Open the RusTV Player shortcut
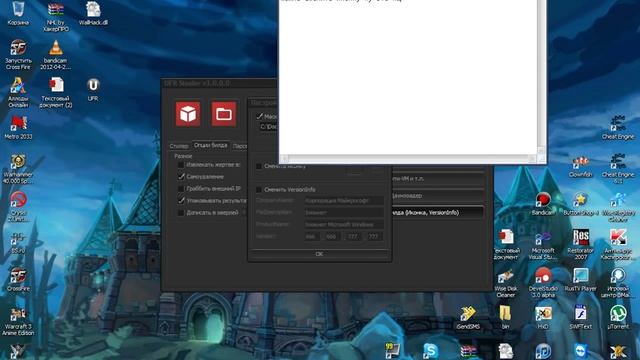The width and height of the screenshot is (640, 360). (x=580, y=279)
